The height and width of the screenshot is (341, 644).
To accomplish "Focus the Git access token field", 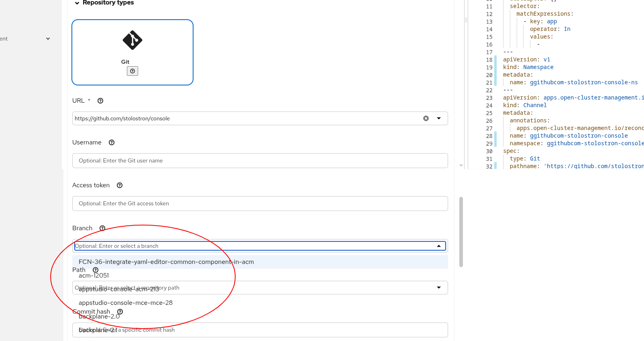I will coord(260,203).
